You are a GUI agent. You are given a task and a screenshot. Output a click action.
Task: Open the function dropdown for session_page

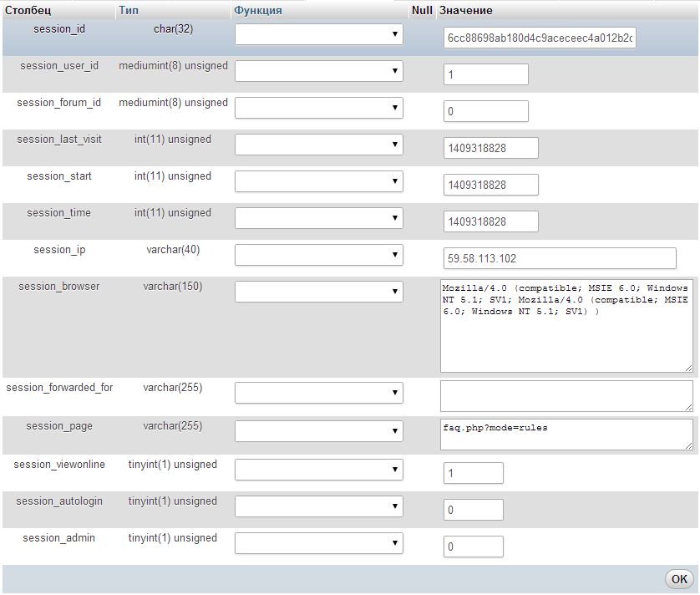click(318, 431)
